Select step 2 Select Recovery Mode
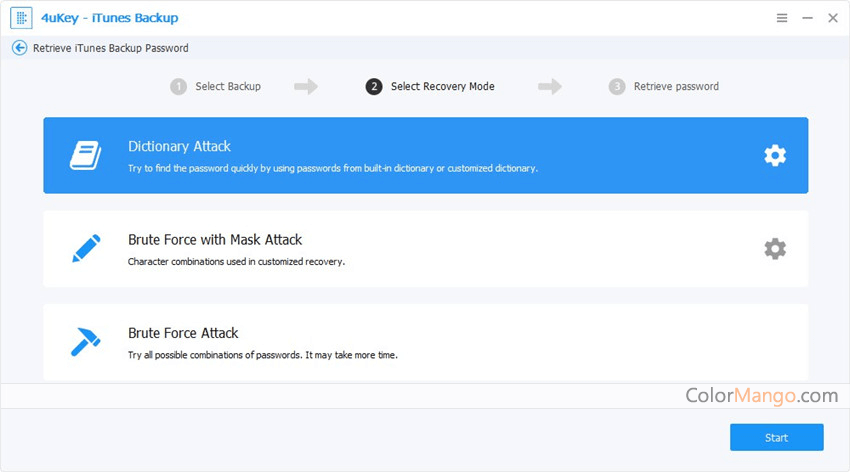Image resolution: width=850 pixels, height=472 pixels. click(442, 87)
